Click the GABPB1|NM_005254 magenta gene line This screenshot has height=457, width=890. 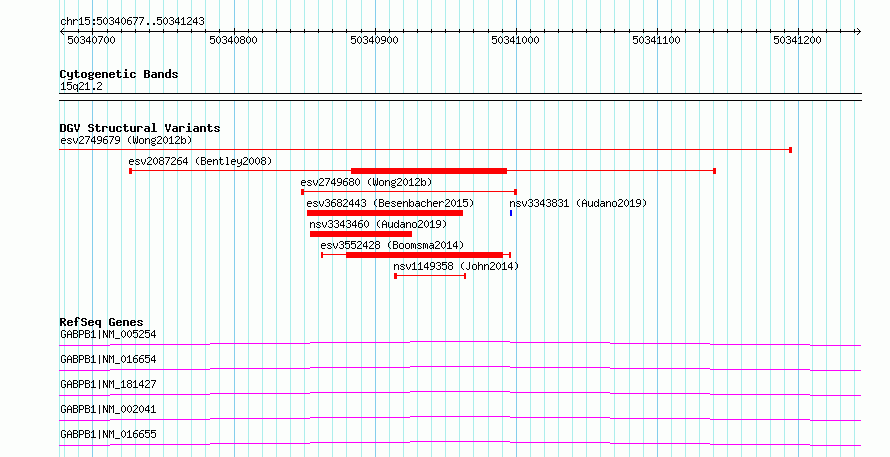pos(460,343)
